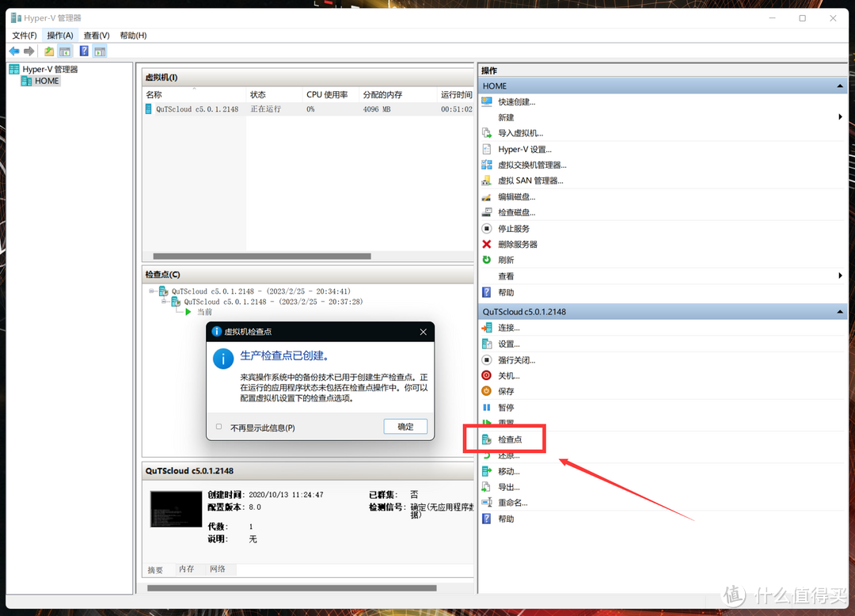Click the Up one level folder icon
The image size is (855, 616).
coord(49,51)
